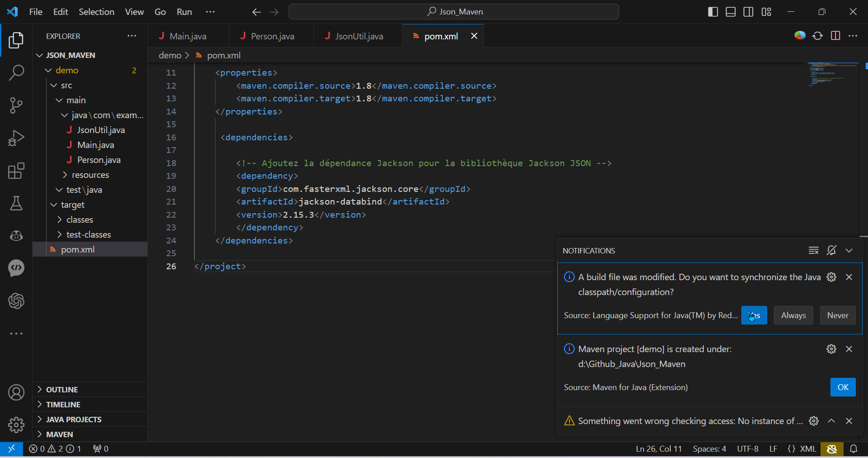Open the Run and Debug view
The width and height of the screenshot is (868, 458).
point(16,138)
